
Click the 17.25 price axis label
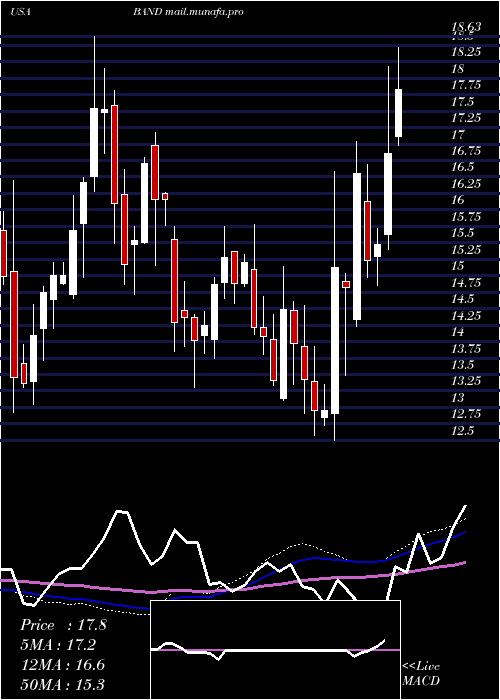(x=466, y=117)
